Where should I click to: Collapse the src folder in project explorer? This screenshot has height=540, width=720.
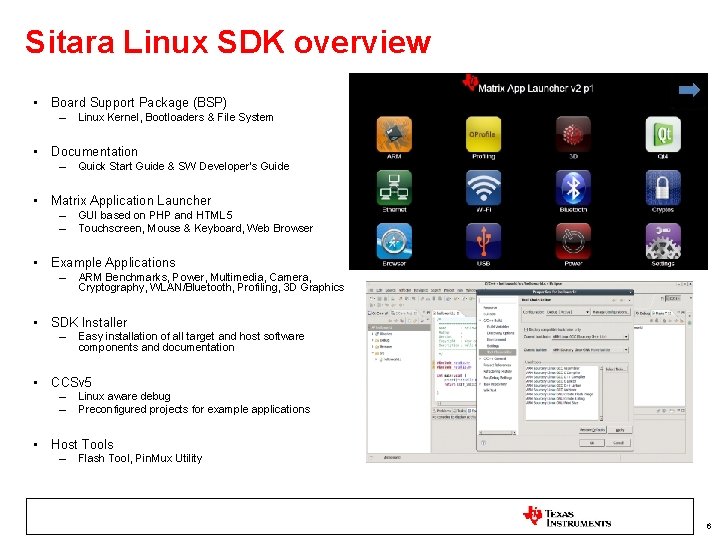point(372,353)
